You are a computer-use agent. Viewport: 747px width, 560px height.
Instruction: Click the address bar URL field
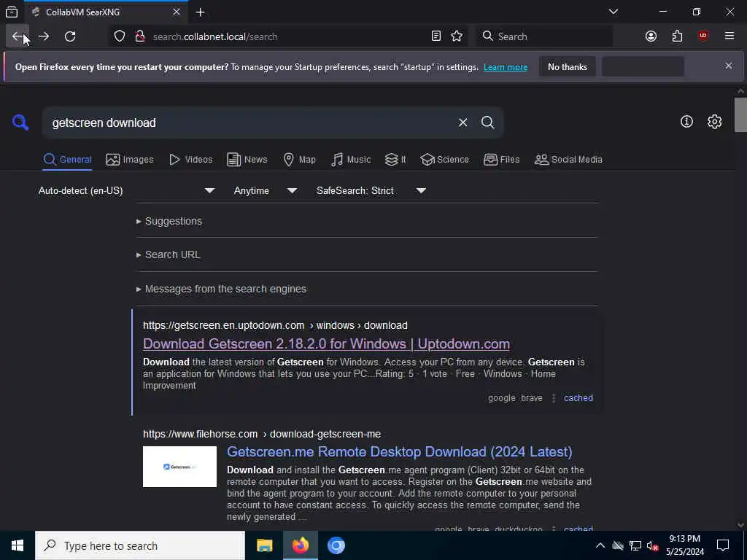coord(288,36)
